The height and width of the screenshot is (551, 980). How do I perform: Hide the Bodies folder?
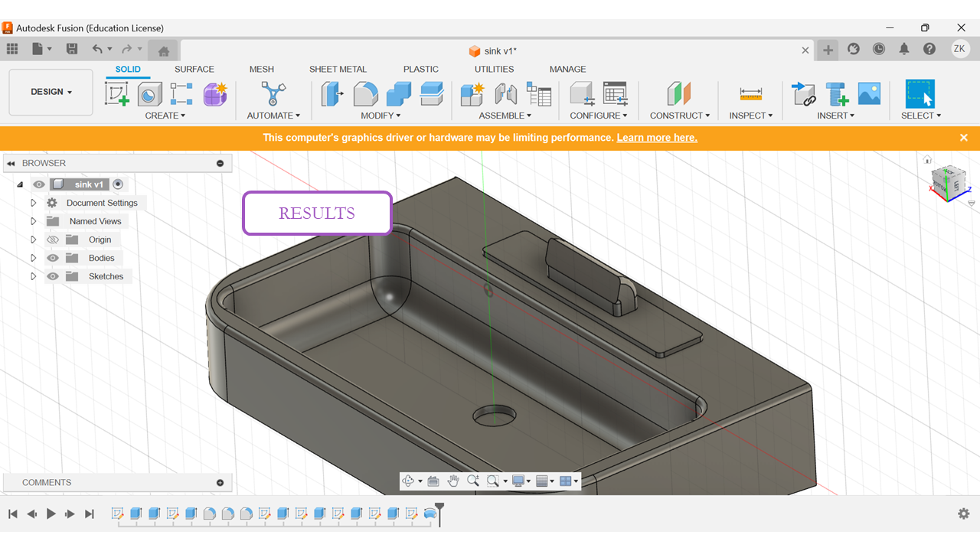click(x=53, y=258)
